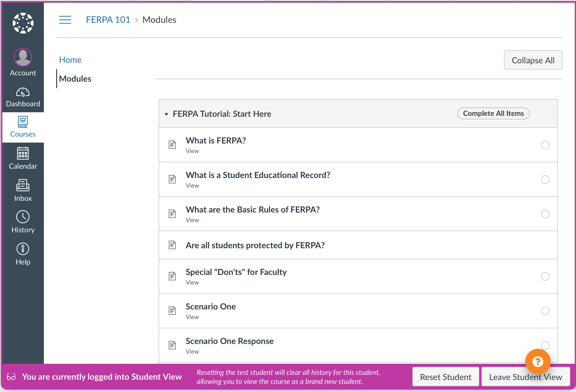Check off the 'Scenario One' module item
576x392 pixels.
coord(545,311)
